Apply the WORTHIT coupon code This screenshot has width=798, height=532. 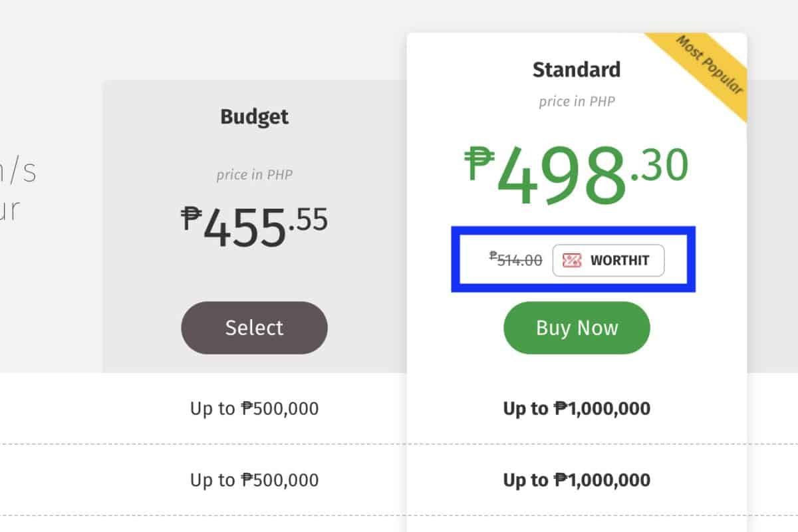click(x=608, y=260)
